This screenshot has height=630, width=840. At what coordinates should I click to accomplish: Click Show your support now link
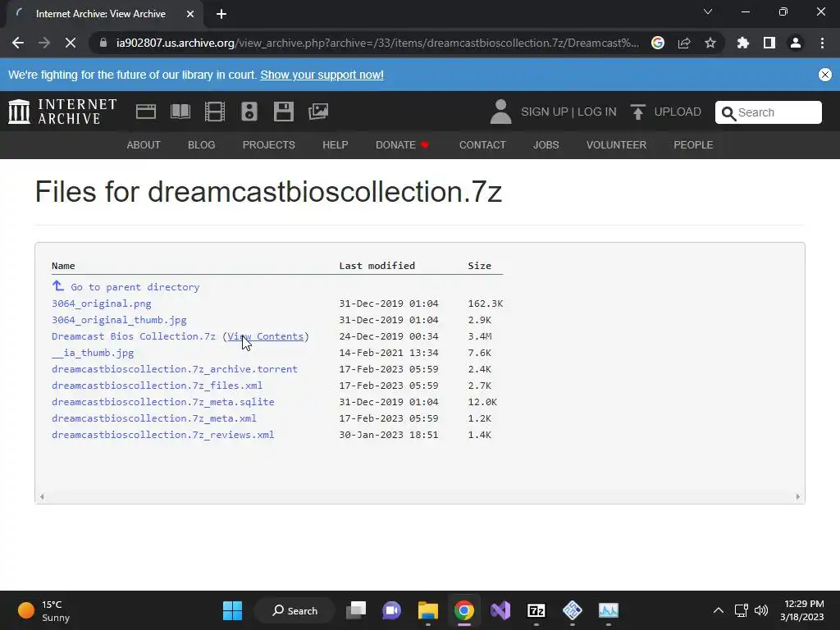(x=322, y=75)
